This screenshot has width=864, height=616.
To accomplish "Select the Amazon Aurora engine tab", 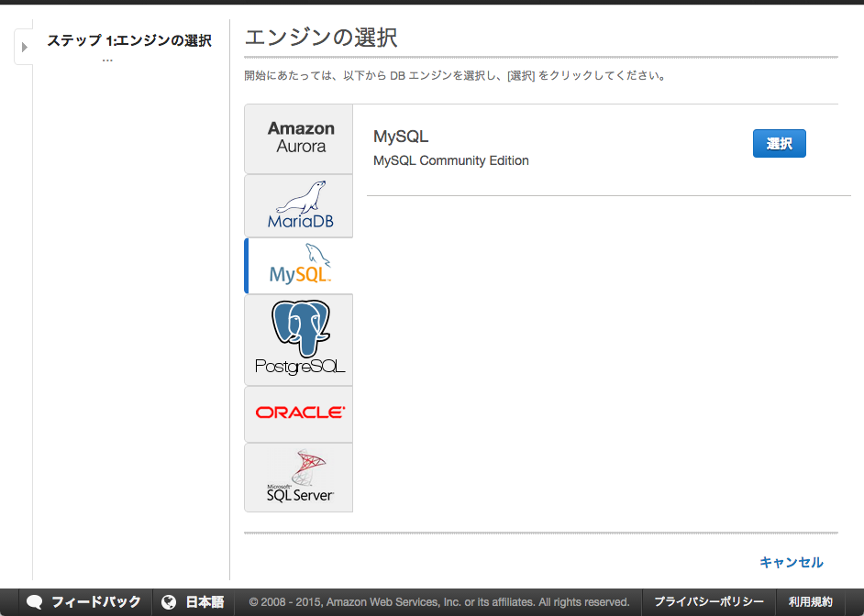I will coord(299,138).
